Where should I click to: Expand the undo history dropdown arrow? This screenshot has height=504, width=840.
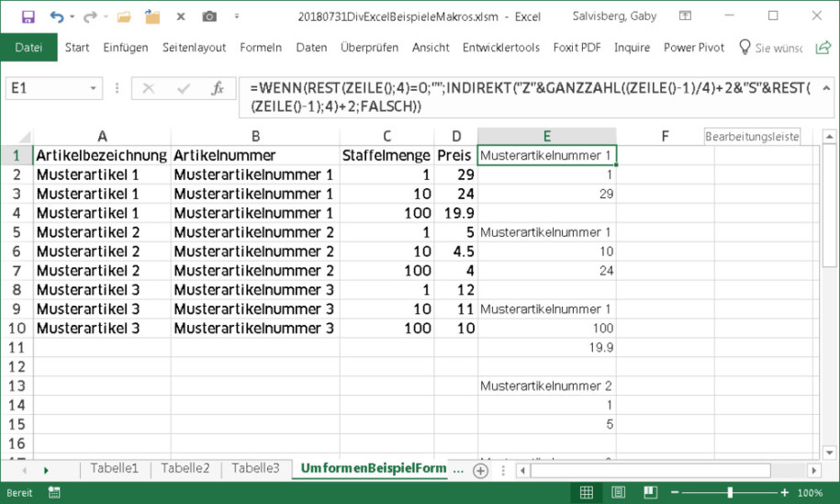[x=73, y=17]
